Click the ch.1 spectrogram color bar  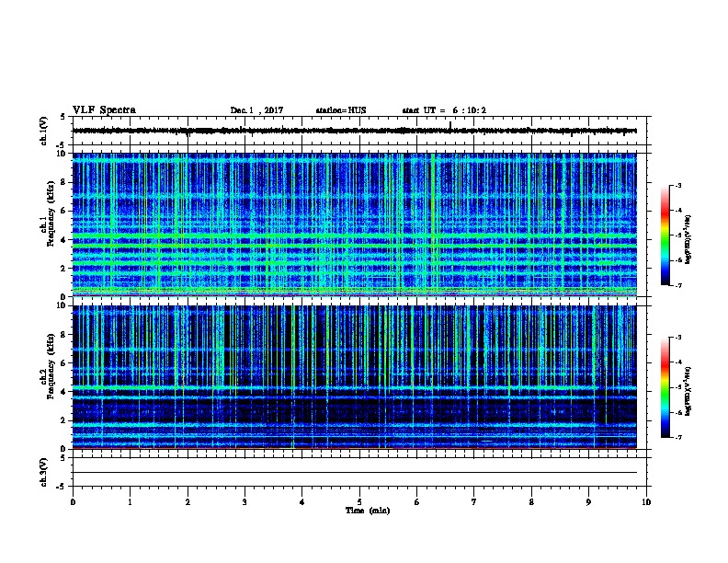point(665,236)
